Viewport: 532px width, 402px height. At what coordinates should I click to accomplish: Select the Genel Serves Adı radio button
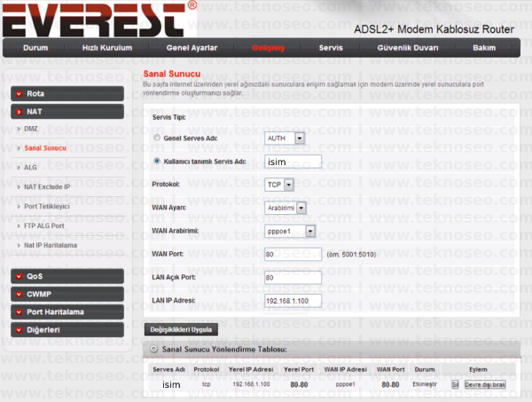click(157, 138)
